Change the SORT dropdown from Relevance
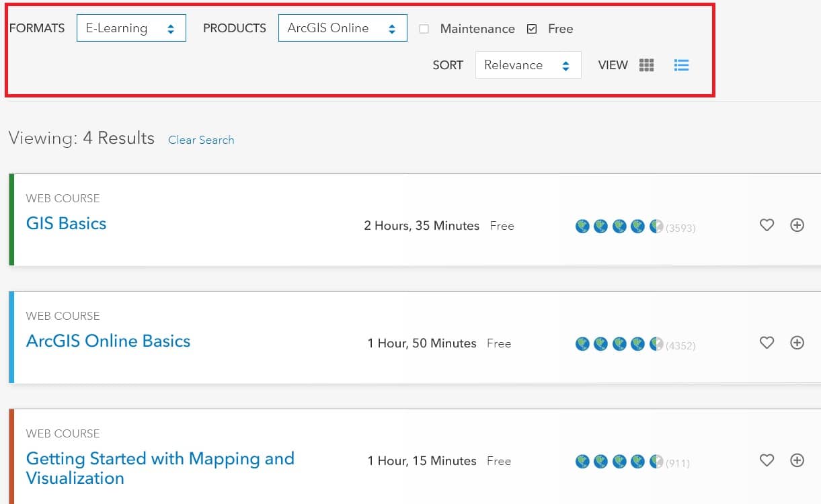821x504 pixels. click(528, 65)
